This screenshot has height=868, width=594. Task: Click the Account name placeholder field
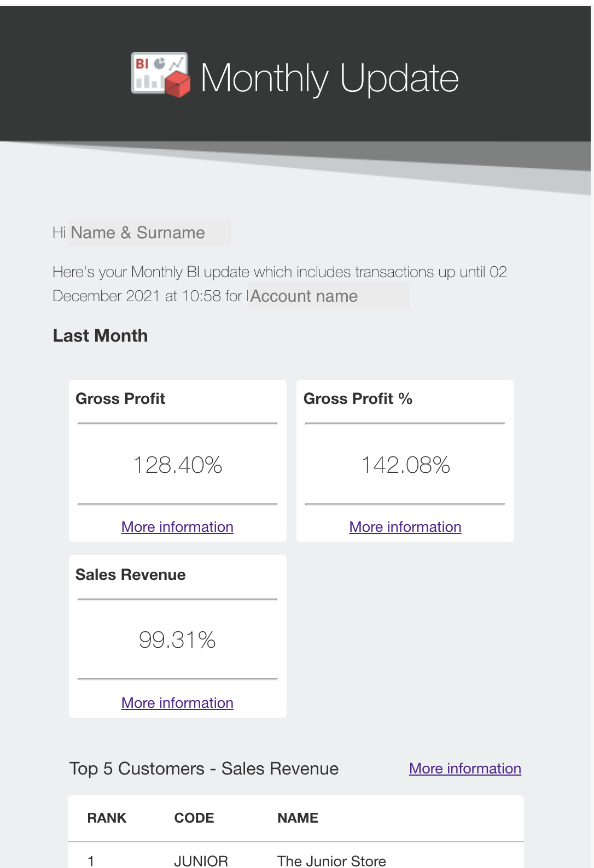click(328, 296)
